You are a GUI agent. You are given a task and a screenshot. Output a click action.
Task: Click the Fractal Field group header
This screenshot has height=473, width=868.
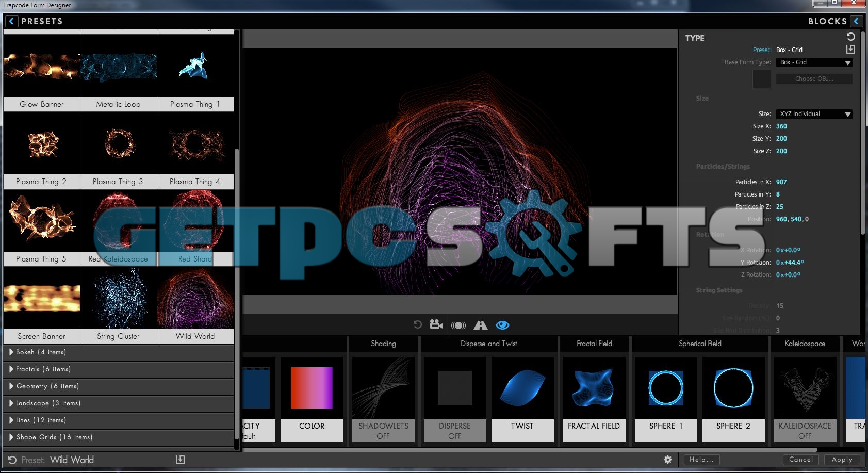pyautogui.click(x=594, y=344)
